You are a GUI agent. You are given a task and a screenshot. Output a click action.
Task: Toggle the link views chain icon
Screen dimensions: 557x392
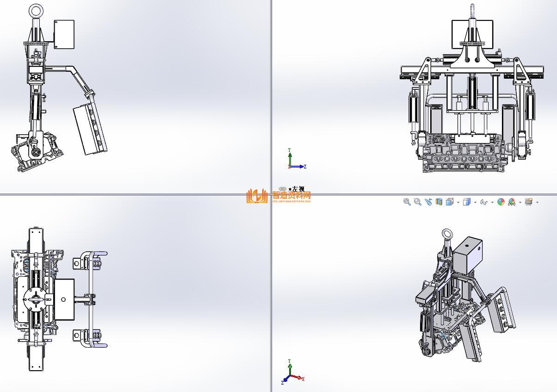point(283,189)
